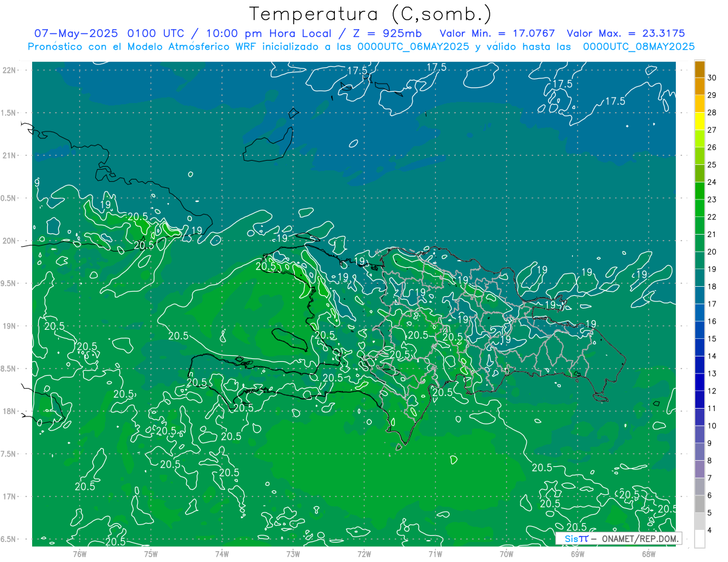728x562 pixels.
Task: Click the "73W" longitude axis label
Action: click(293, 554)
